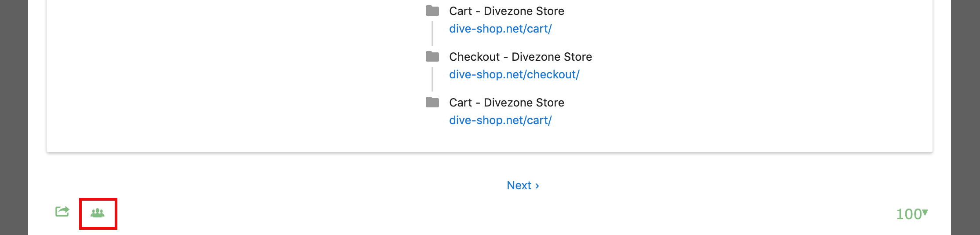The width and height of the screenshot is (980, 235).
Task: Open dive-shop.net/cart/ link below the Checkout entry
Action: pos(500,120)
